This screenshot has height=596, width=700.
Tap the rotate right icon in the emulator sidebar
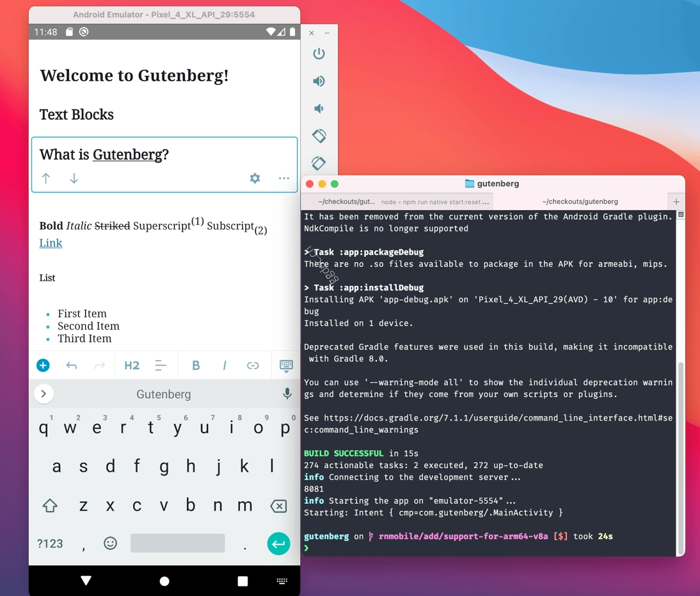point(319,163)
